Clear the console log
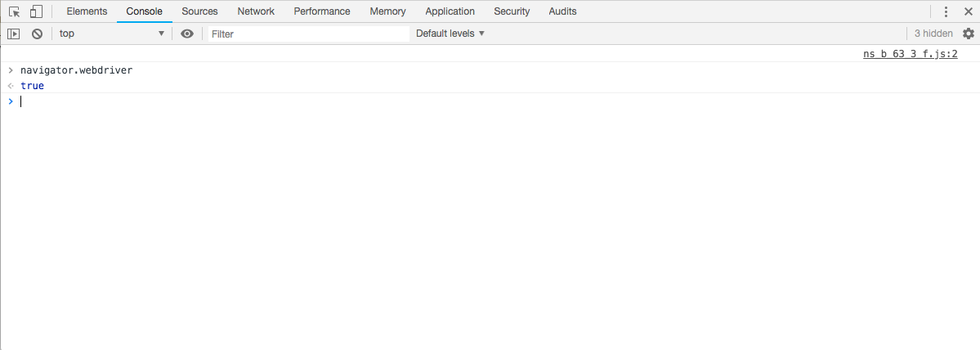The width and height of the screenshot is (980, 350). pos(37,34)
